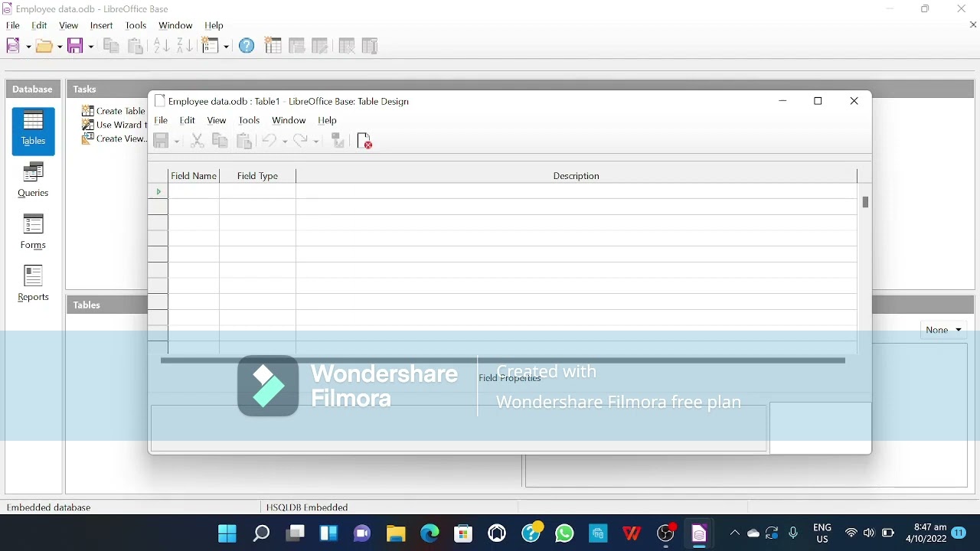Viewport: 980px width, 551px height.
Task: Open Windows Start menu from taskbar
Action: coord(227,533)
